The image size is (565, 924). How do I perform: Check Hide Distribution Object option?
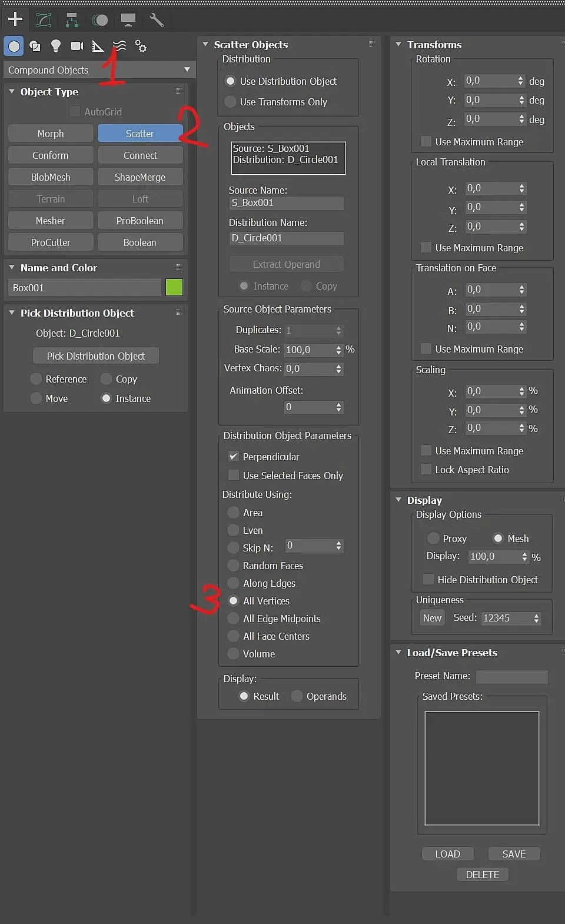(428, 580)
